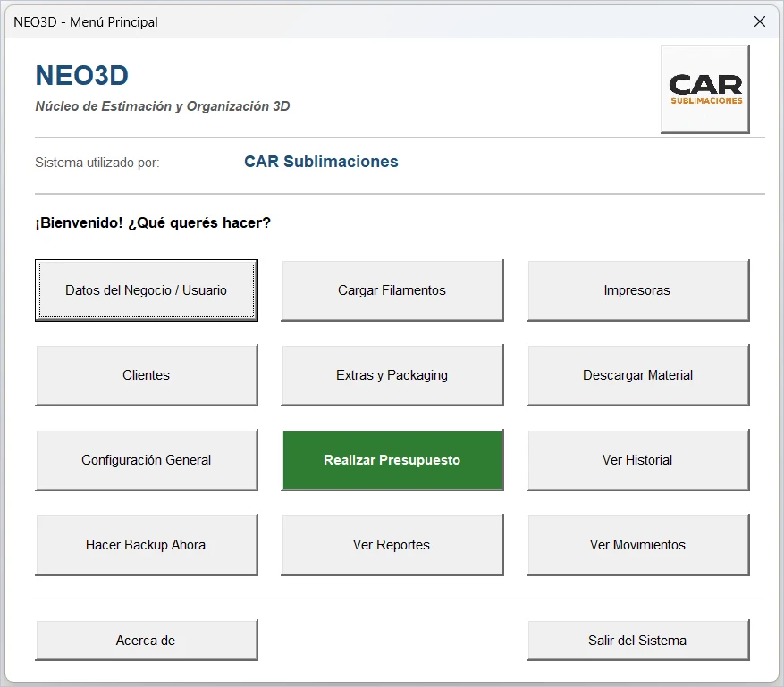Select Extras y Packaging
The height and width of the screenshot is (687, 784).
coord(392,375)
